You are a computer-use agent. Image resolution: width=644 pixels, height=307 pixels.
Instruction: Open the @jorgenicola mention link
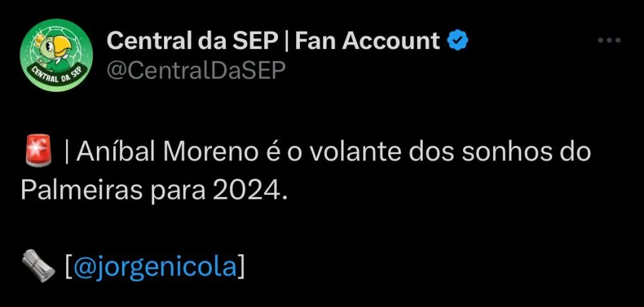click(155, 266)
